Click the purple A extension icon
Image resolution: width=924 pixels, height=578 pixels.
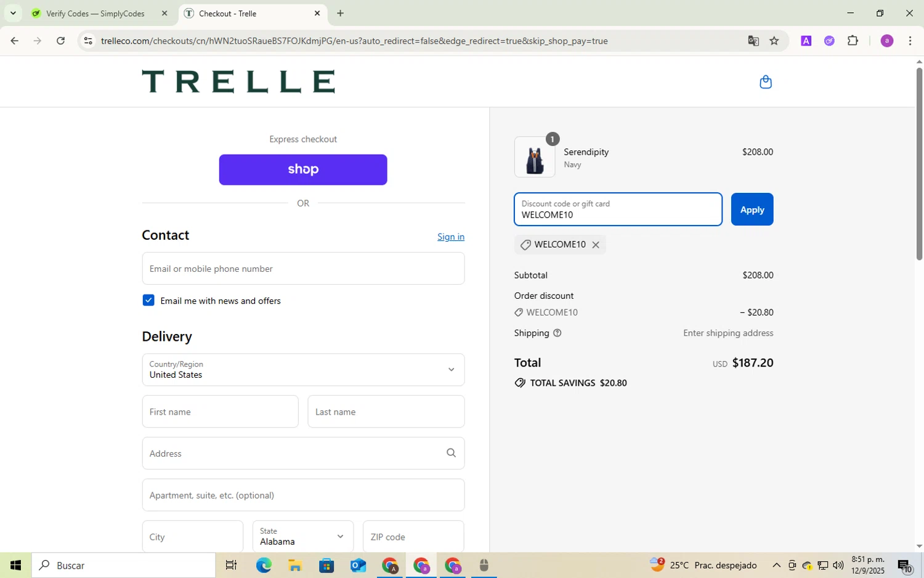click(806, 41)
